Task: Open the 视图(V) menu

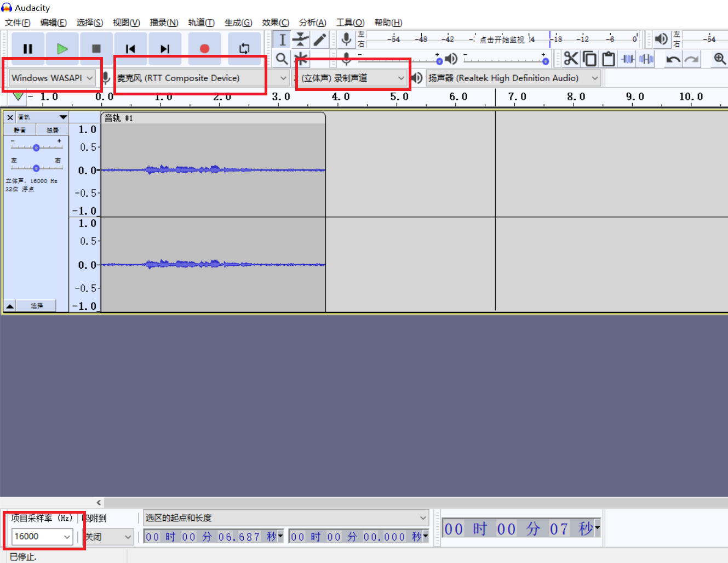Action: tap(126, 22)
